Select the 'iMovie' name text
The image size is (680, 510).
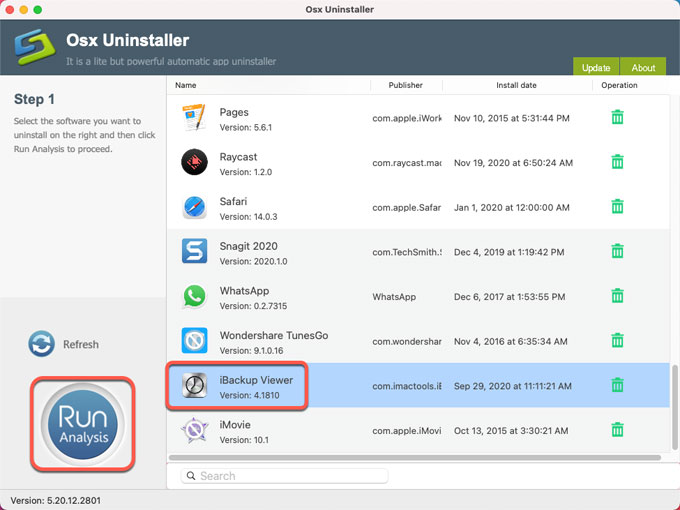click(235, 425)
